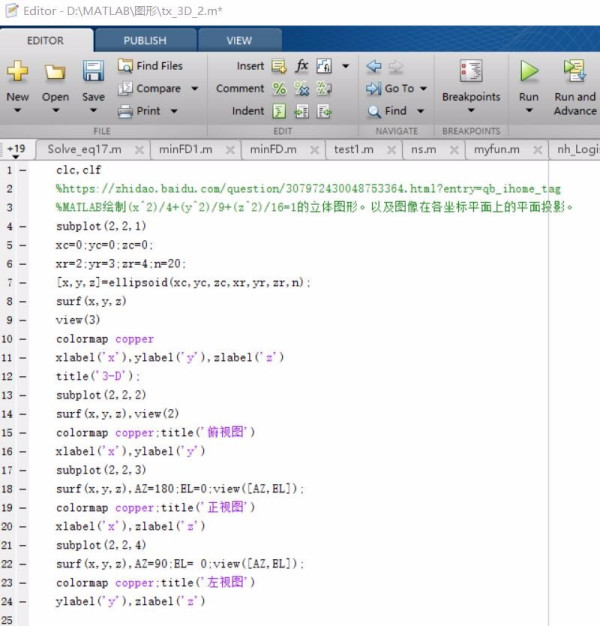This screenshot has height=626, width=600.
Task: Click 'copper' on line 10
Action: [135, 339]
